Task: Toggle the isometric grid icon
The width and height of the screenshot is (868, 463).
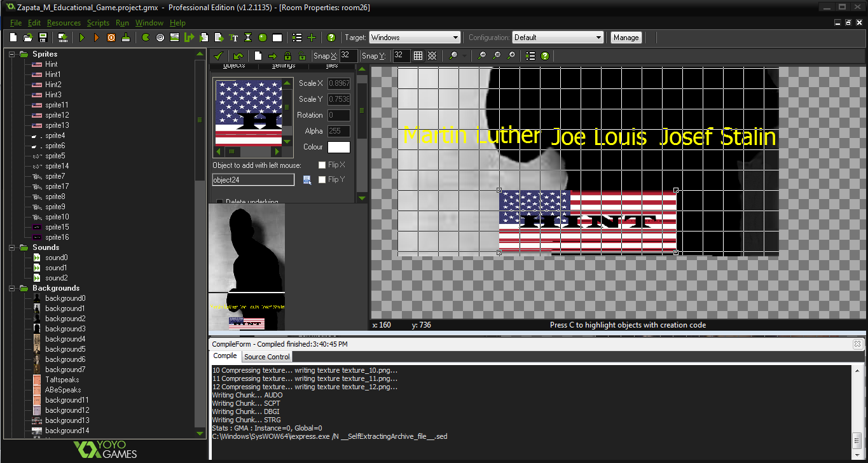Action: (432, 56)
